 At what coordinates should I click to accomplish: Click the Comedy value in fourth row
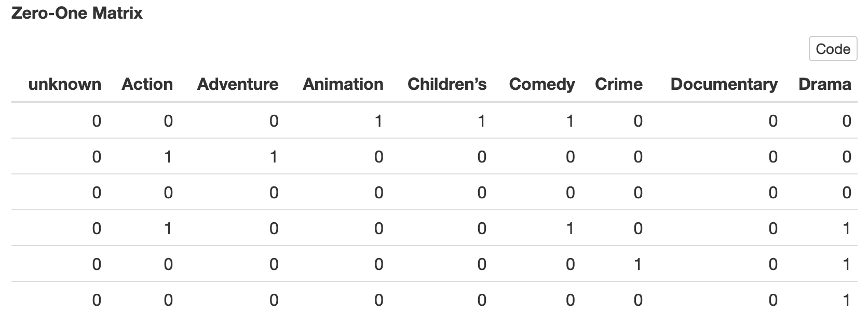click(x=570, y=228)
